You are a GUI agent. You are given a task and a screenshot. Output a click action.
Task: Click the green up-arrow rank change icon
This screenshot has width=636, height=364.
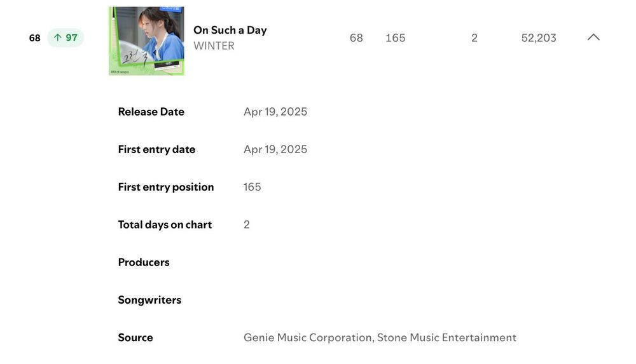58,38
